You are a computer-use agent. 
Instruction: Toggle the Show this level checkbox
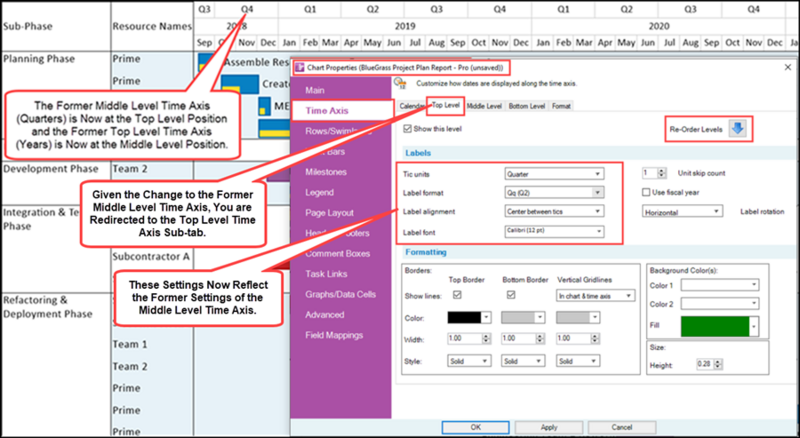(407, 129)
